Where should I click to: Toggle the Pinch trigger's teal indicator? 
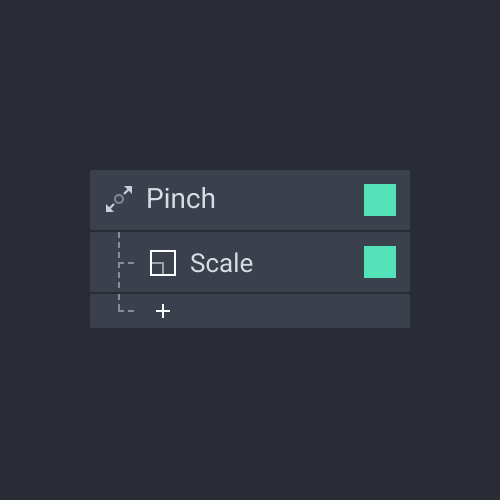pyautogui.click(x=380, y=200)
